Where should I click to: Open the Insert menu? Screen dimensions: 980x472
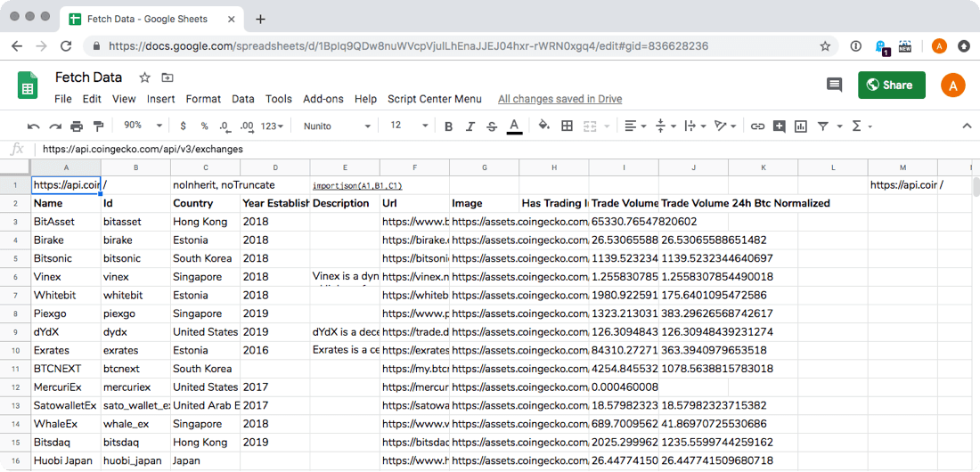click(160, 99)
